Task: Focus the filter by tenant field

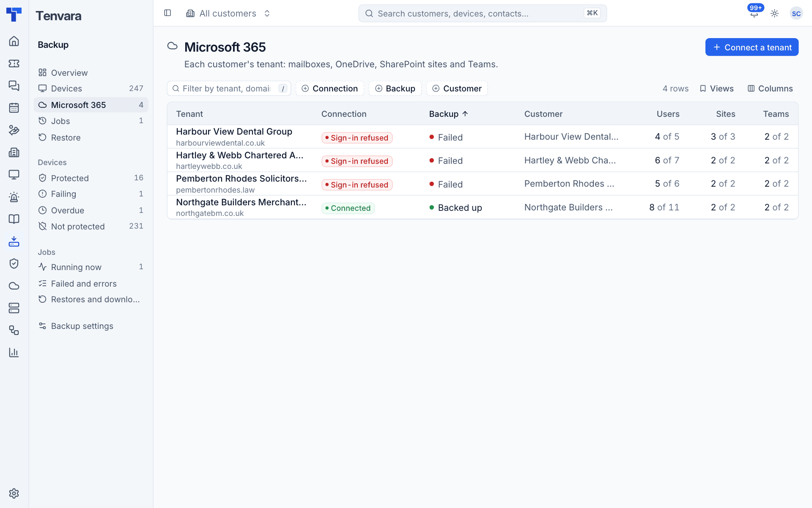Action: [x=229, y=88]
